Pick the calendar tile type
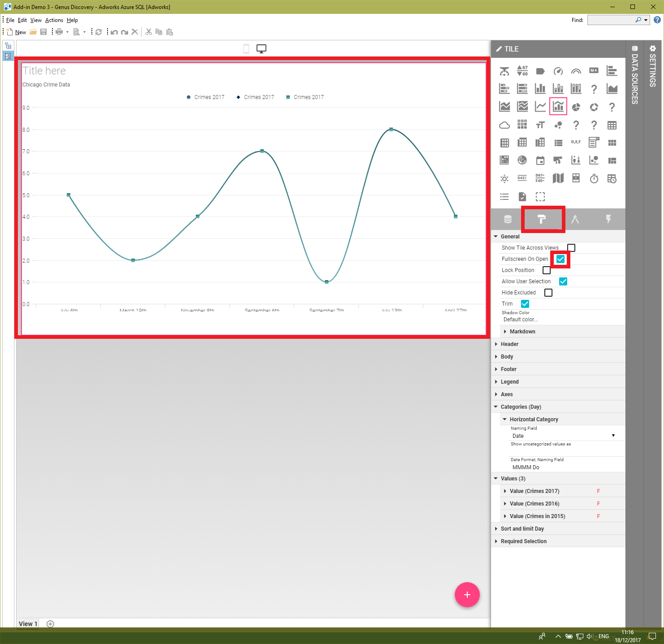 540,160
